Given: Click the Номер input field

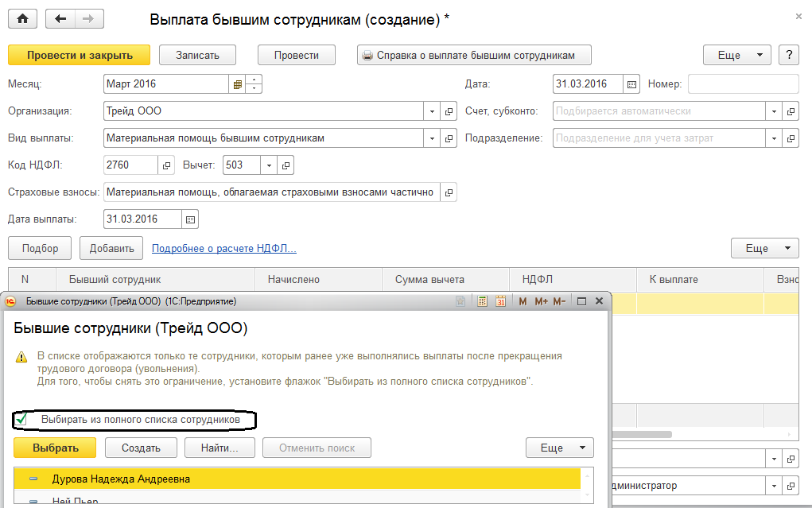Looking at the screenshot, I should point(743,84).
